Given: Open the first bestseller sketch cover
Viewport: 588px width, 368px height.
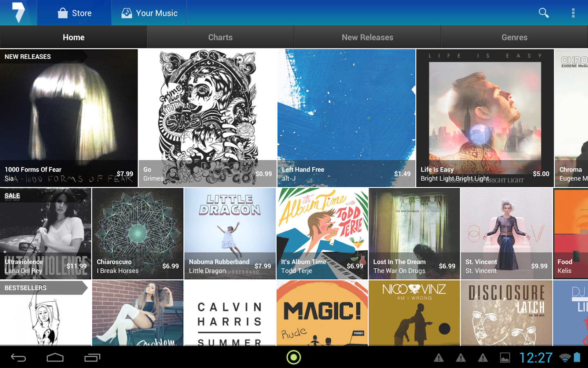Looking at the screenshot, I should [x=45, y=313].
